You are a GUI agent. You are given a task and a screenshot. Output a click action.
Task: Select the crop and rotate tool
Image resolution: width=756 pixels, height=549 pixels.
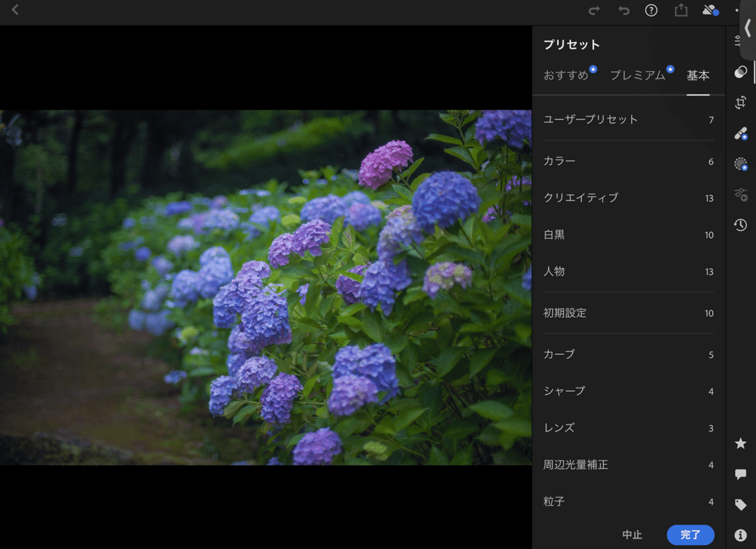tap(741, 103)
